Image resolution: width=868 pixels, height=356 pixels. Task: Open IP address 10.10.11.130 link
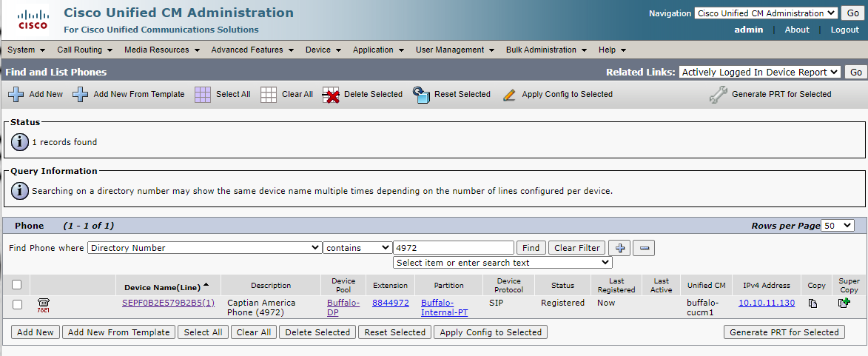766,303
